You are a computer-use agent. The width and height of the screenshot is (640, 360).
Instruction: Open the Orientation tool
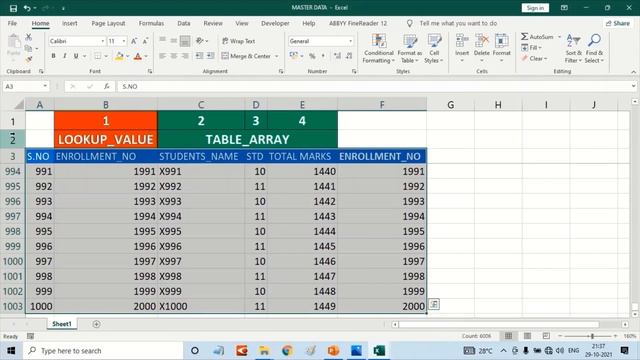(200, 41)
